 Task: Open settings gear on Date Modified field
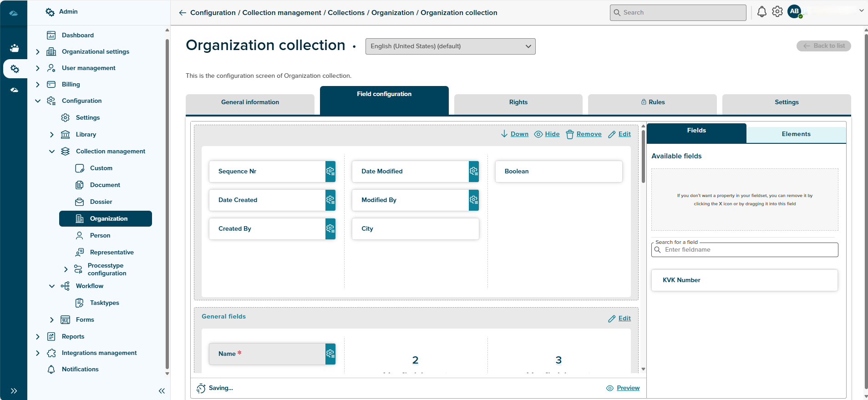pos(474,172)
